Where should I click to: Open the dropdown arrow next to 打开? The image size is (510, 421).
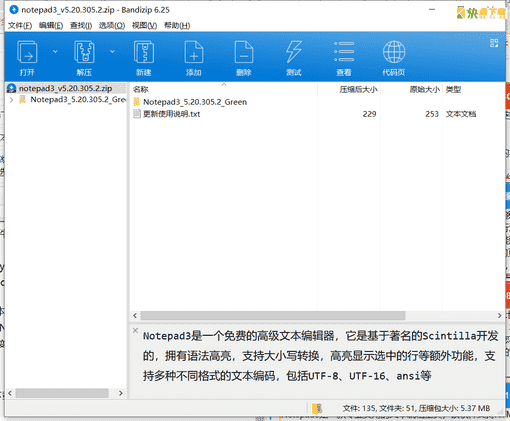tap(55, 51)
